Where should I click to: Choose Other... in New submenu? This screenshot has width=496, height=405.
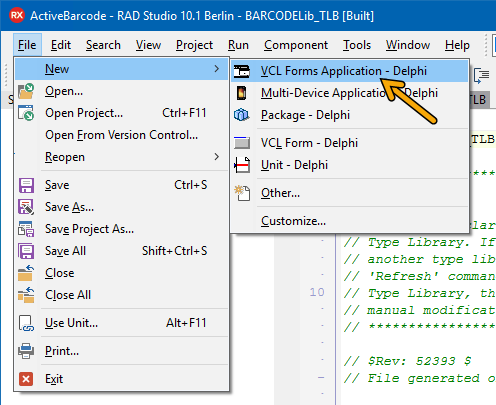[350, 193]
